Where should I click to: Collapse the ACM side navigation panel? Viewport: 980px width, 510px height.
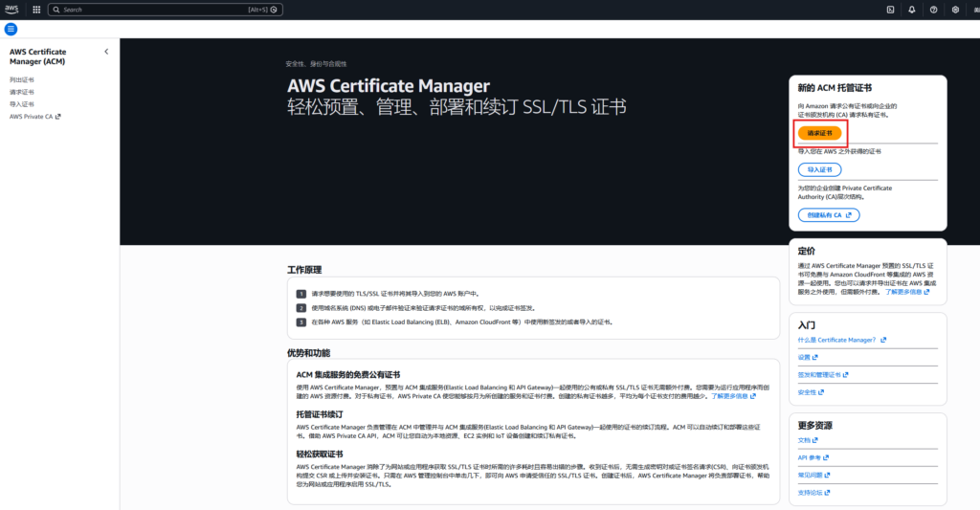[x=106, y=52]
